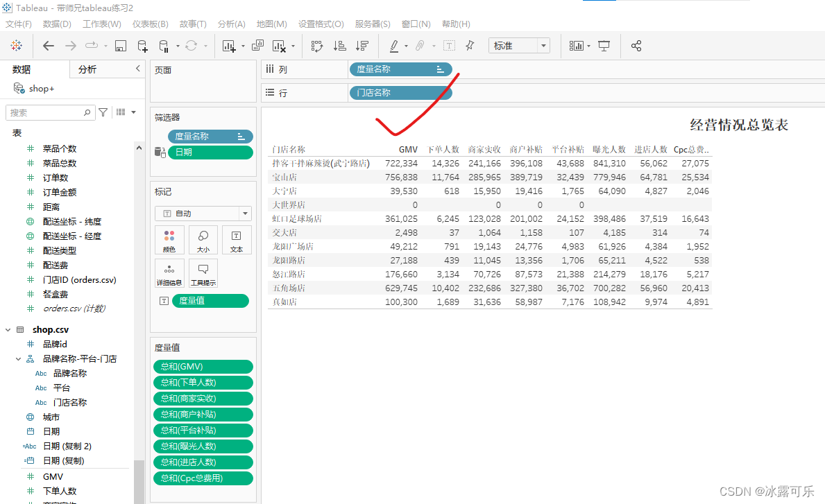This screenshot has height=504, width=825.
Task: Click the Tableau start page icon
Action: [17, 46]
